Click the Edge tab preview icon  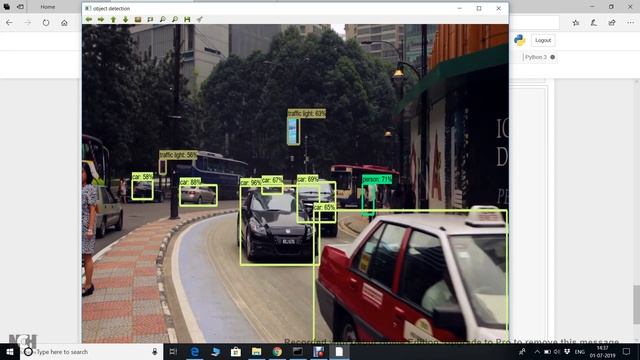pos(7,7)
